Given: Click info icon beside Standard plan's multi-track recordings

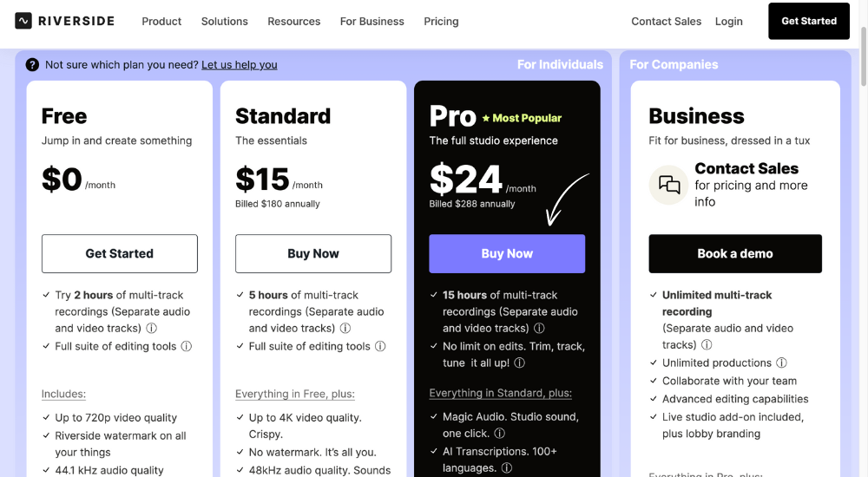Looking at the screenshot, I should [x=345, y=329].
